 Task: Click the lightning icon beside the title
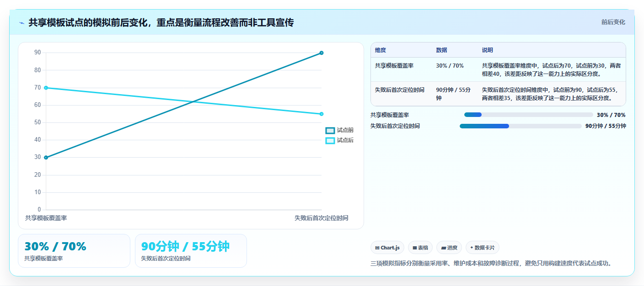click(21, 23)
